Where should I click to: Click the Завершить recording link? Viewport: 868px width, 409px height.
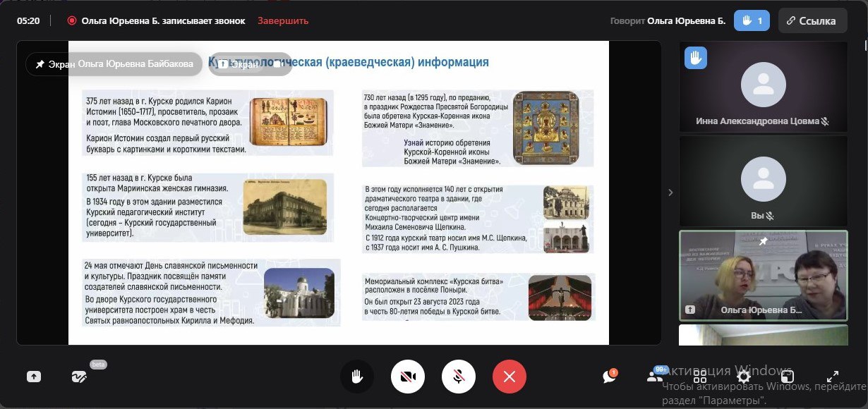click(x=283, y=21)
